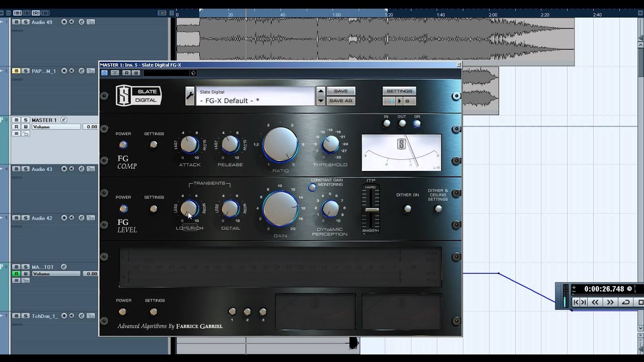
Task: Click the SAVE AS preset button
Action: point(341,101)
